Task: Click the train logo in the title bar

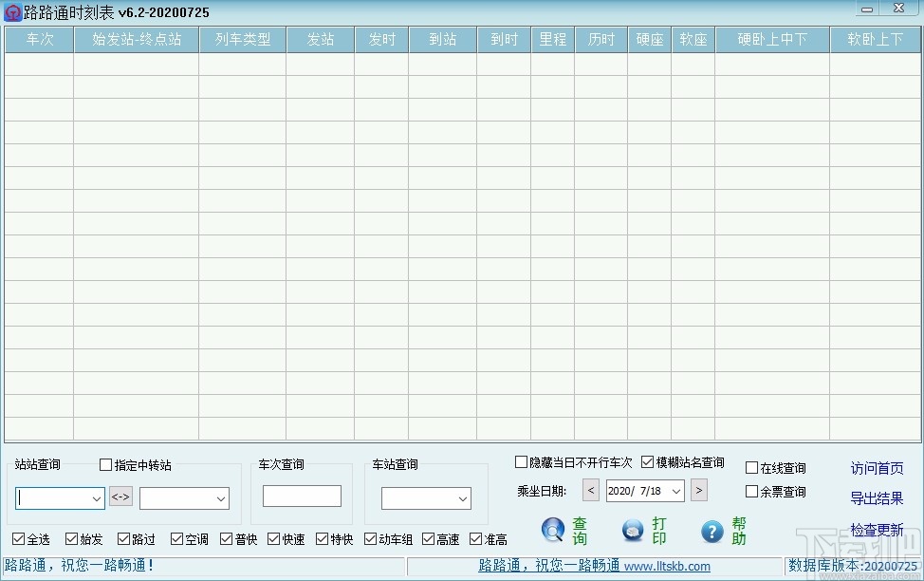Action: pos(13,10)
